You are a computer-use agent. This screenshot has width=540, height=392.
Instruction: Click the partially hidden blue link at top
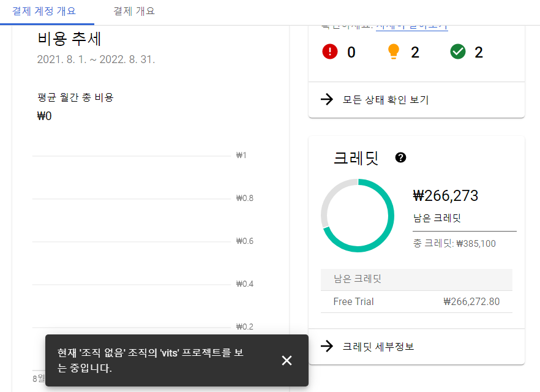click(412, 28)
